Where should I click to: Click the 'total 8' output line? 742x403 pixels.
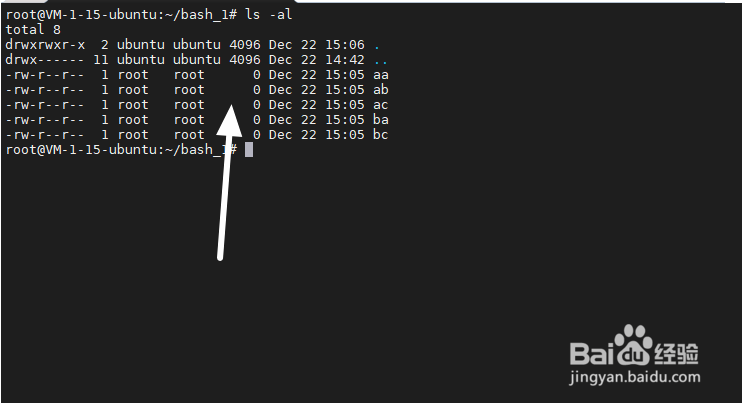33,30
